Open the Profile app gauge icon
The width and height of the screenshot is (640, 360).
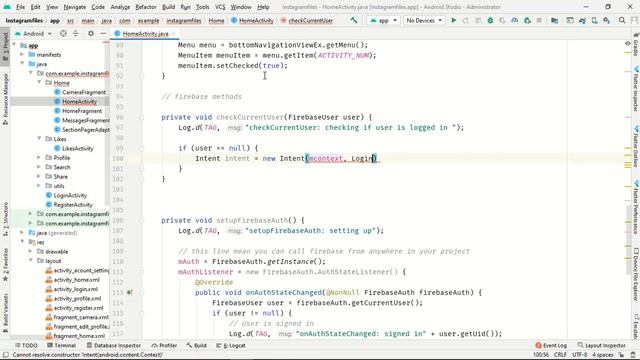[515, 20]
